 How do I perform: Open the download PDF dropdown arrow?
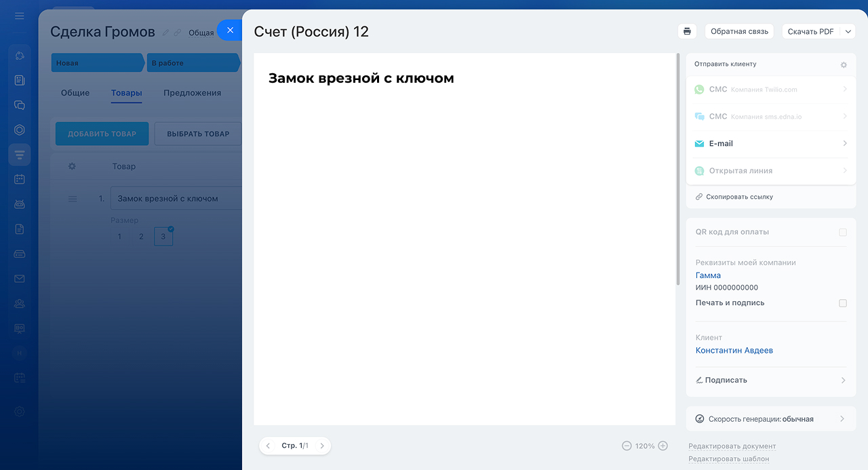848,31
